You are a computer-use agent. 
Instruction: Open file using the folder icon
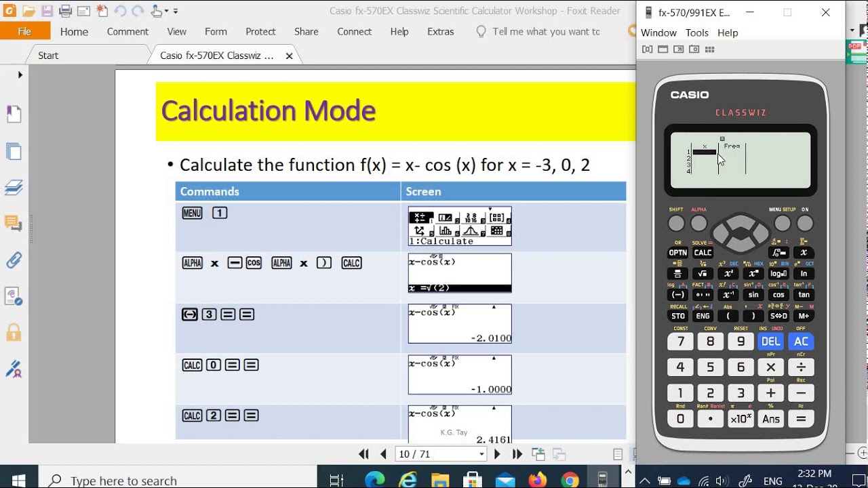28,11
